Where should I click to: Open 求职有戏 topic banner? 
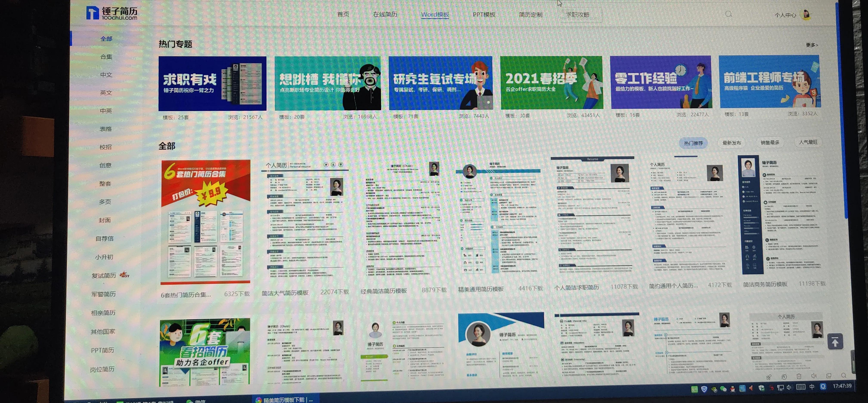212,83
